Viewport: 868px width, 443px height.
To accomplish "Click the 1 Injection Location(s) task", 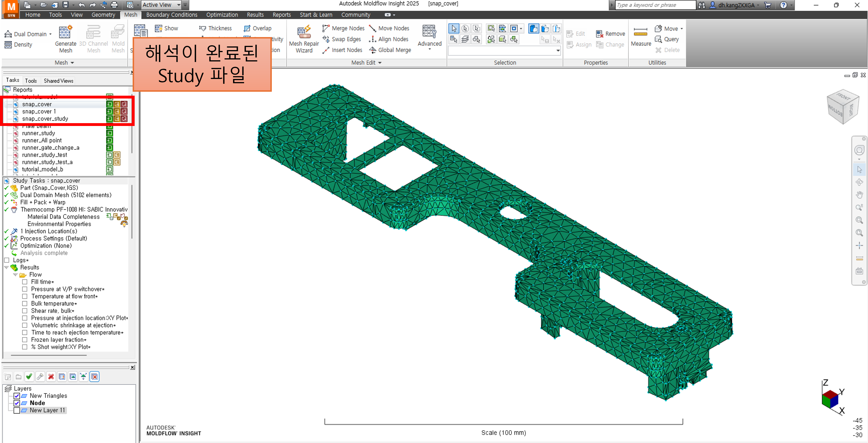I will coord(49,231).
